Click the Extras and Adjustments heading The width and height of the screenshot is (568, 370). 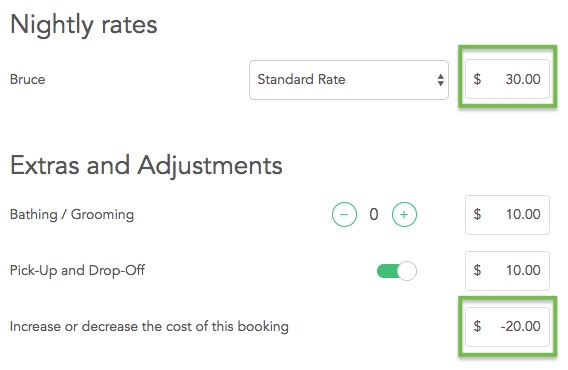point(146,166)
